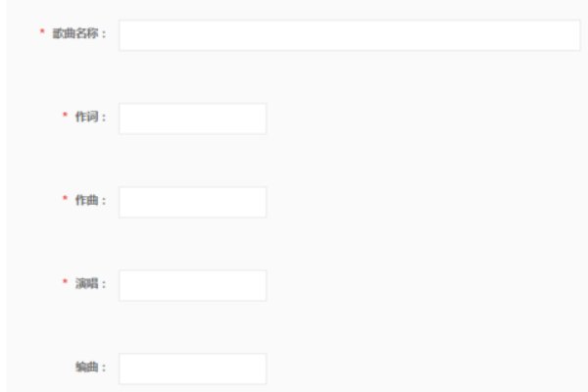Click the 歌曲名称 label text
Viewport: 588px width, 392px height.
(79, 35)
